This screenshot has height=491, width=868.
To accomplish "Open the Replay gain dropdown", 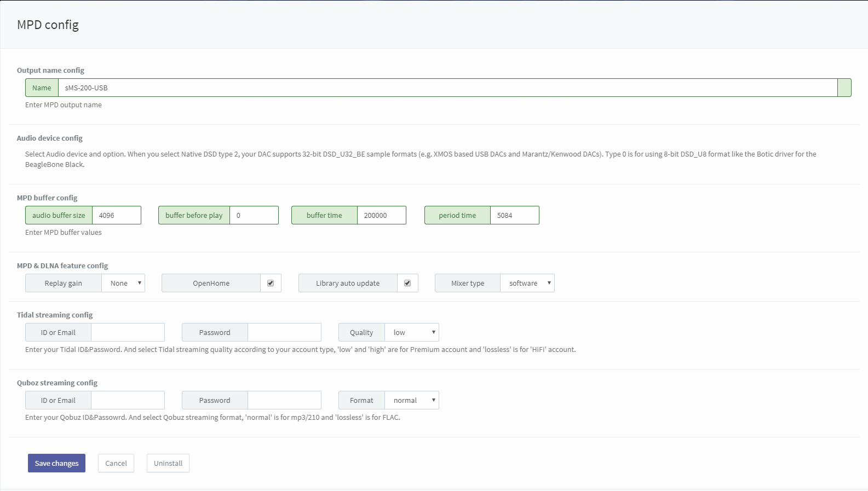I will (123, 283).
